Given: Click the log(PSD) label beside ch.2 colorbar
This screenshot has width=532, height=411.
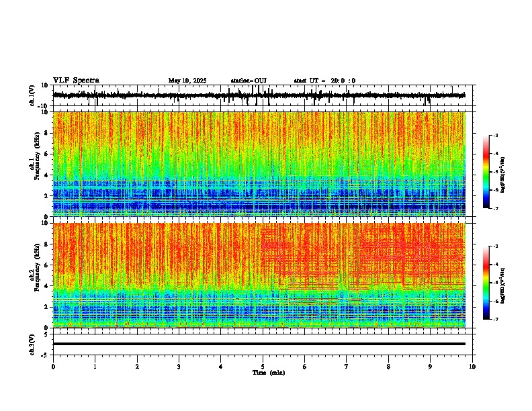Looking at the screenshot, I should (503, 285).
